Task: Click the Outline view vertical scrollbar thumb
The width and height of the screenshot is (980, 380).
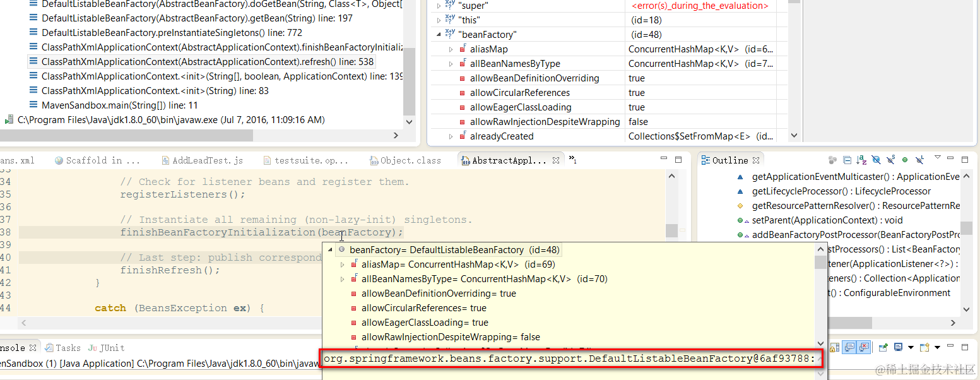Action: tap(966, 228)
